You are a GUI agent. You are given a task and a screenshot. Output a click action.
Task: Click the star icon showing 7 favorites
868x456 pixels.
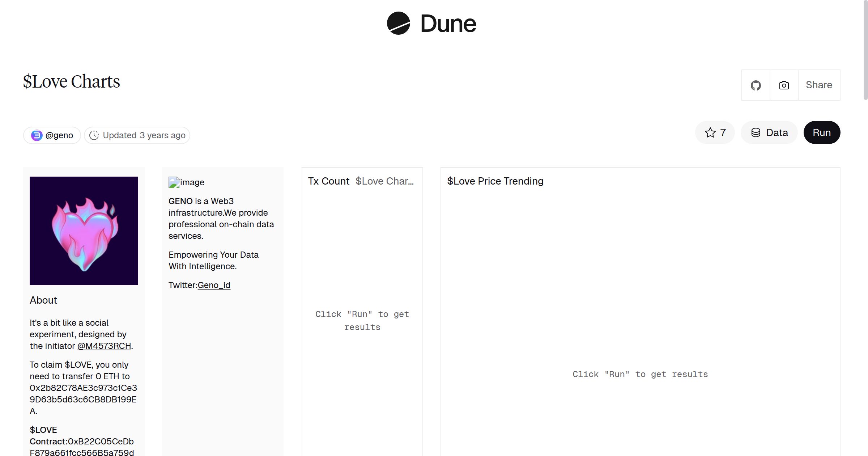click(710, 132)
